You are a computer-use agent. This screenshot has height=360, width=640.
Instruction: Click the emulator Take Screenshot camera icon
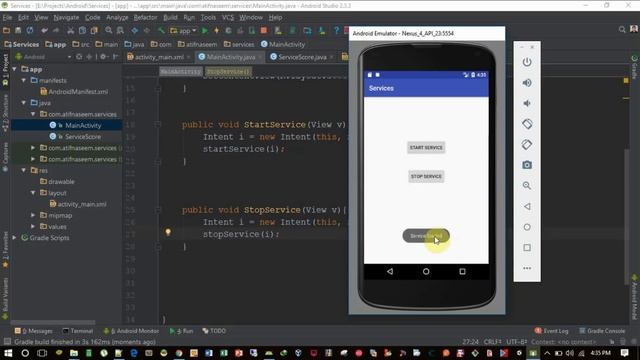click(527, 165)
